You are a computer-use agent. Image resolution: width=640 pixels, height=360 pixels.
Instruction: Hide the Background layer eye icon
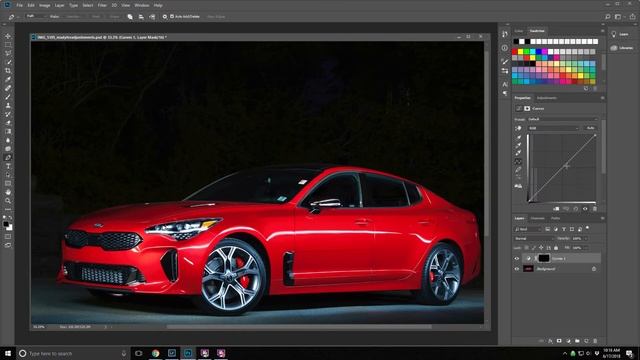click(517, 269)
